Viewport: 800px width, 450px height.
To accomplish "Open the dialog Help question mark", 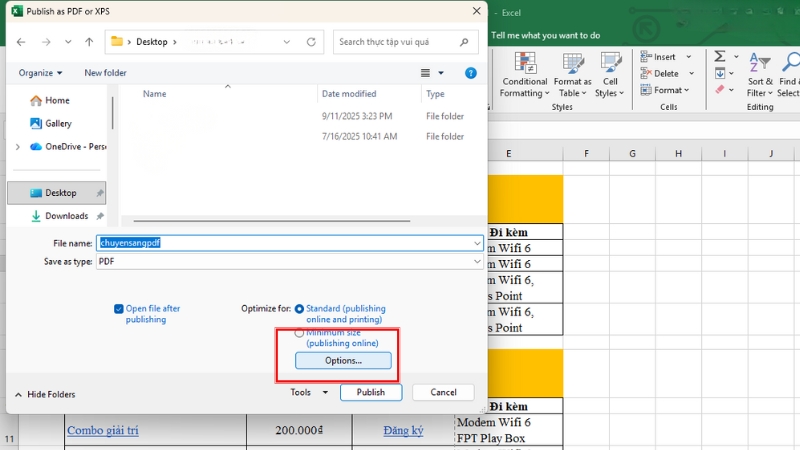I will (471, 73).
